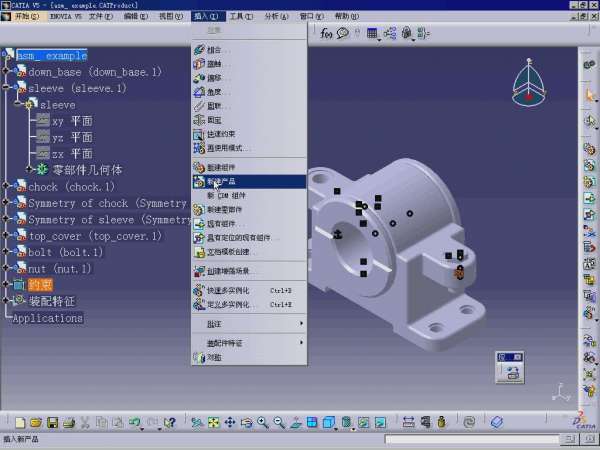Close the small floating toolbar

click(x=517, y=357)
